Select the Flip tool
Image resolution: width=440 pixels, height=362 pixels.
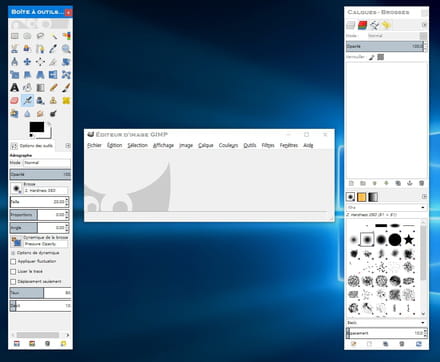(x=53, y=75)
